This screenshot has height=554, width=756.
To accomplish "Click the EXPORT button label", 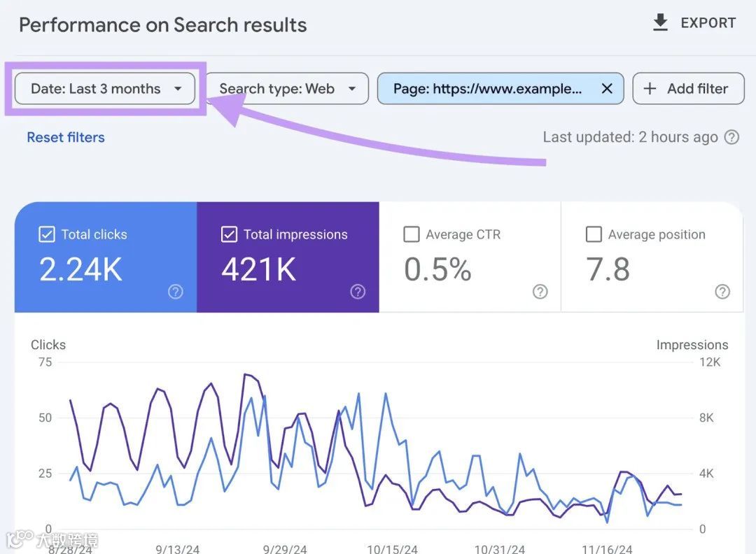I will (x=708, y=23).
